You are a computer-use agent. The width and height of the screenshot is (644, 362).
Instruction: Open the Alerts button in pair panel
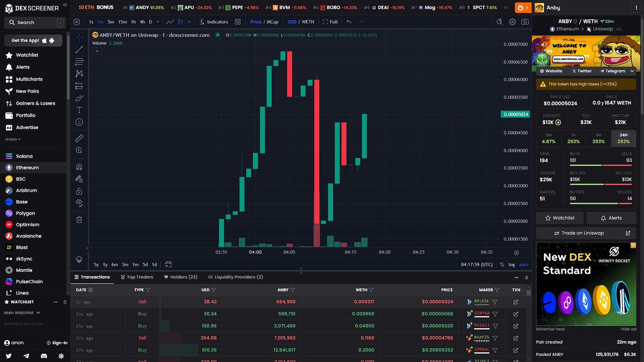tap(611, 218)
